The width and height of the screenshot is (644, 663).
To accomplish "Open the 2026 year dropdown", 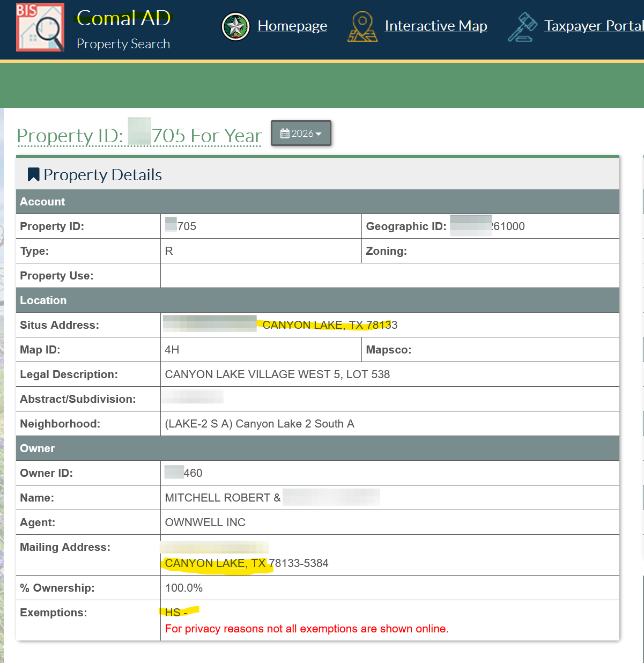I will tap(301, 133).
